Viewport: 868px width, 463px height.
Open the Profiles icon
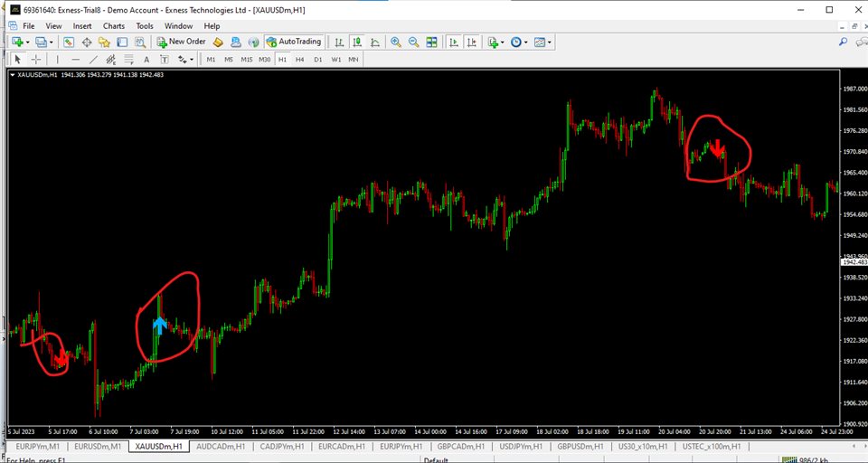pyautogui.click(x=41, y=43)
